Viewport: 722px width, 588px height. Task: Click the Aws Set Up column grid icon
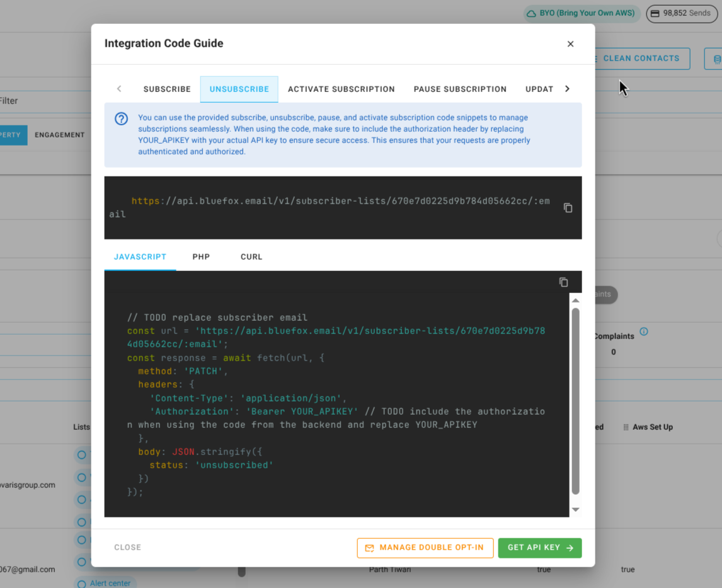[x=626, y=427]
